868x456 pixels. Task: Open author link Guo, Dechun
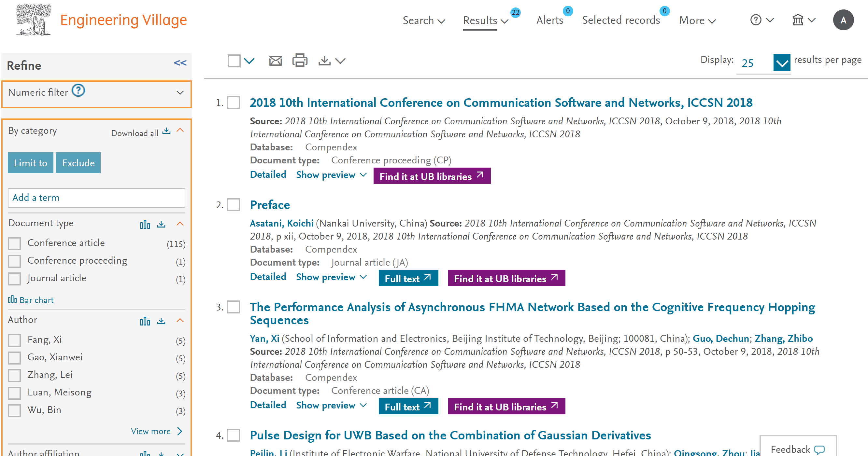(x=720, y=339)
